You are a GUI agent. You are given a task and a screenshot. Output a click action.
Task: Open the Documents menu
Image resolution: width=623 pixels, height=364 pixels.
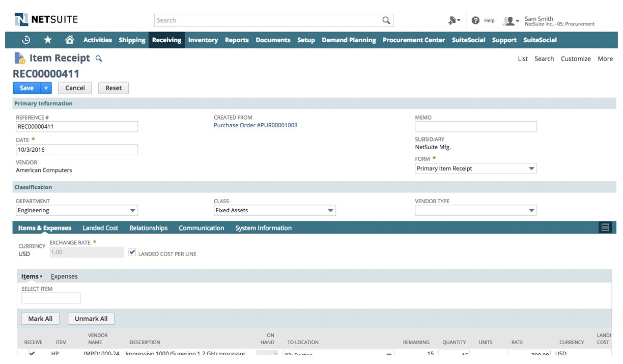[273, 40]
